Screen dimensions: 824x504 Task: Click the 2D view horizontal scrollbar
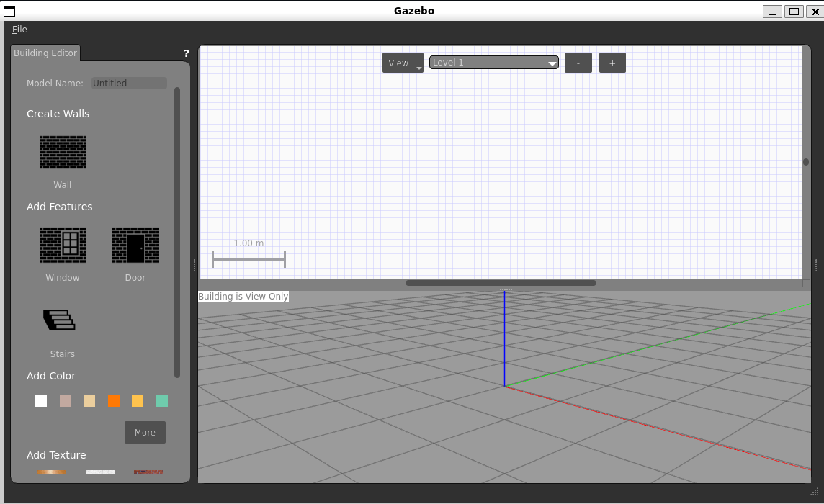pos(501,283)
